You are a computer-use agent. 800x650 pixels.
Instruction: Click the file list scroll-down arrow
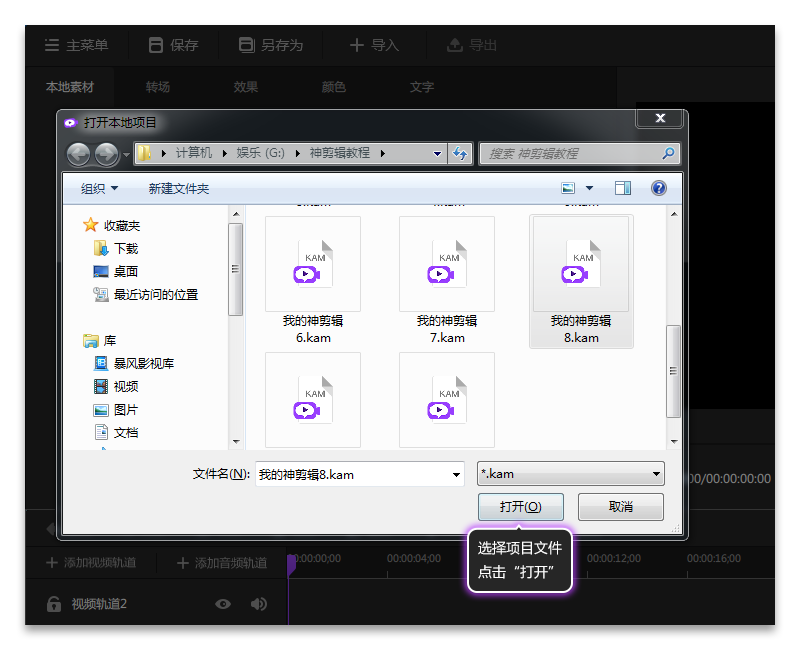674,441
